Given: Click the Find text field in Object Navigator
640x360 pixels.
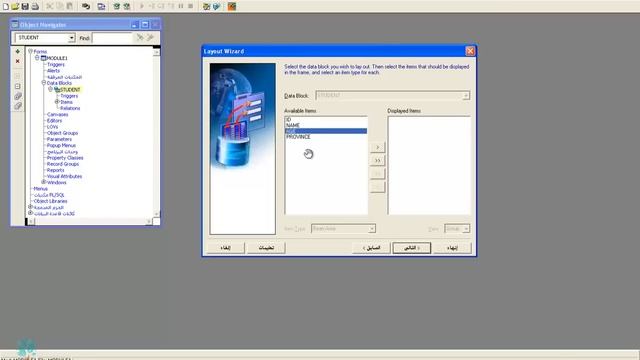Looking at the screenshot, I should pos(112,38).
